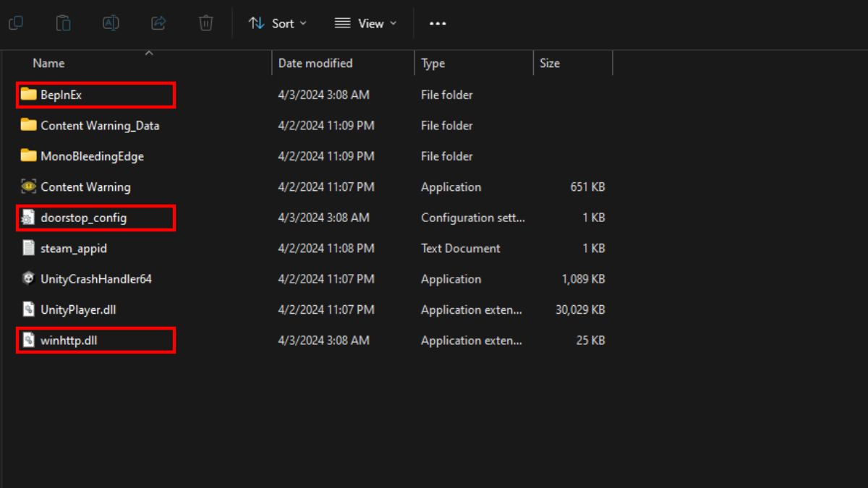
Task: Click the doorstop_config gear file icon
Action: tap(28, 218)
